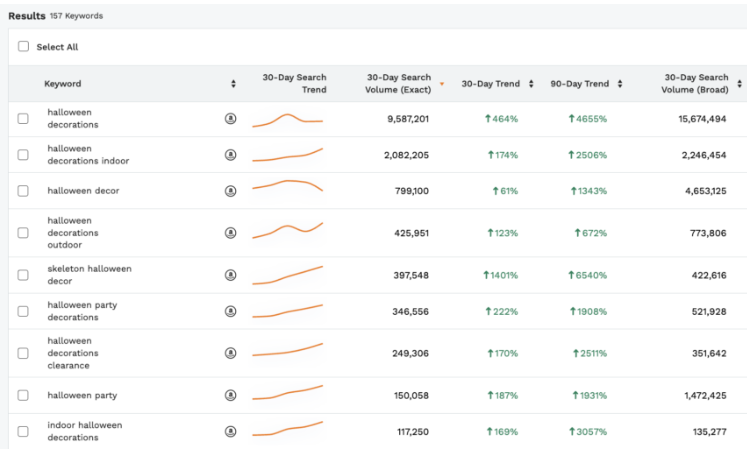Click Amazon icon next to halloween party
The height and width of the screenshot is (456, 747).
click(230, 395)
